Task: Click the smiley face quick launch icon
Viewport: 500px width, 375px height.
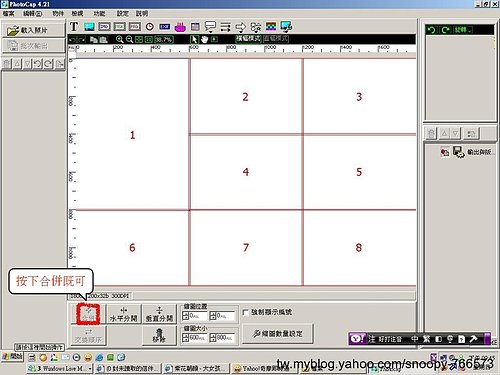Action: 88,358
